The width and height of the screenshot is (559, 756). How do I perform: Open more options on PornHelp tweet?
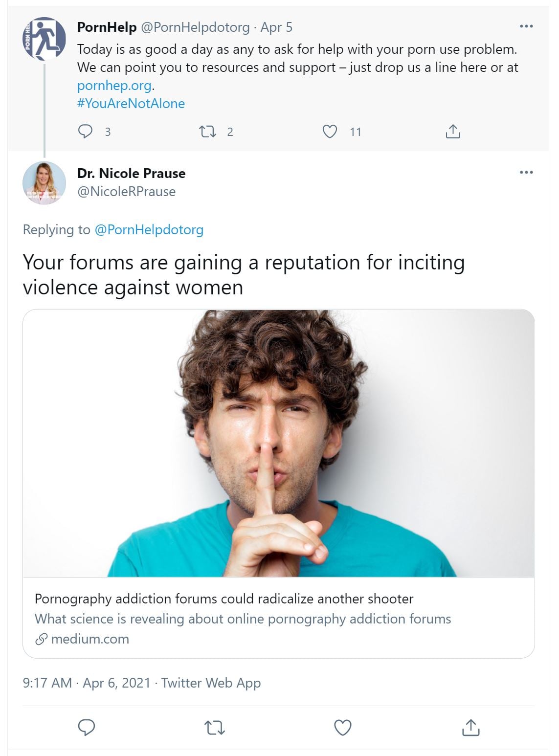click(526, 26)
